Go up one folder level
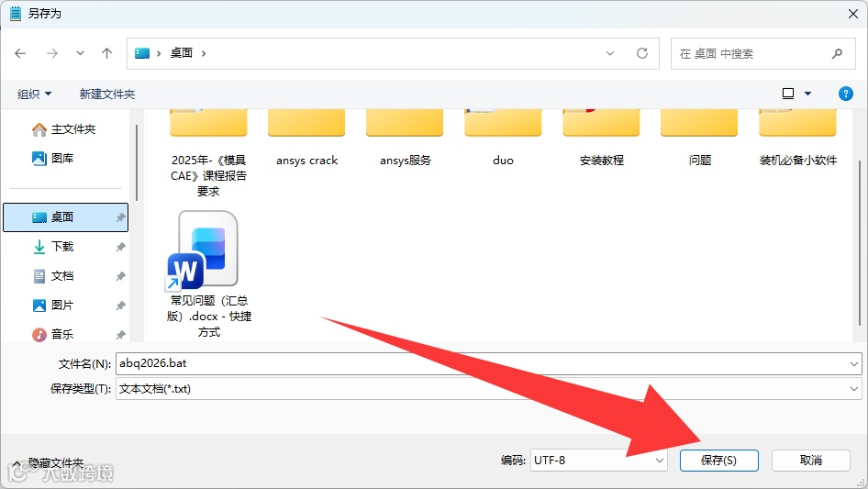This screenshot has height=489, width=868. point(106,53)
